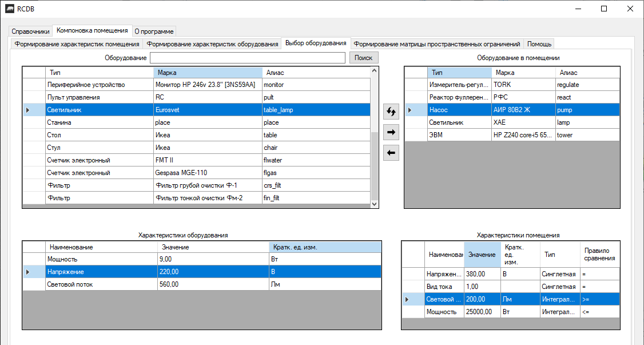Viewport: 644px width, 345px height.
Task: Click the equipment list scroll-up arrow
Action: click(x=375, y=71)
